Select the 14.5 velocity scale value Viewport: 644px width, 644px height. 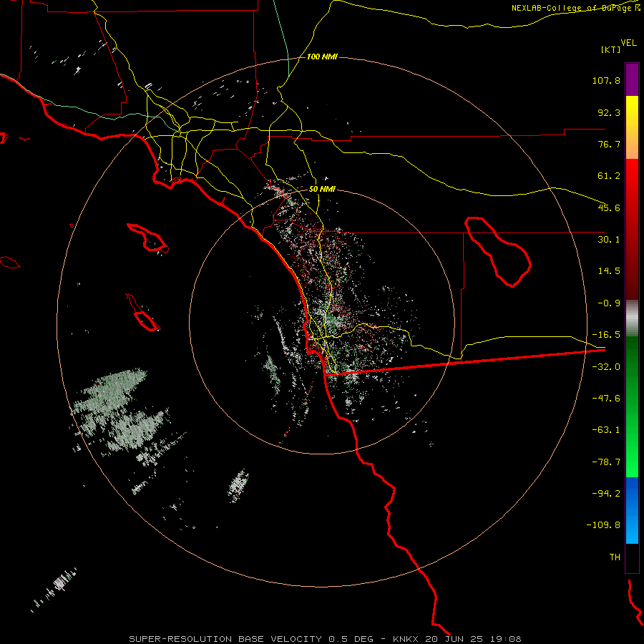tap(609, 271)
